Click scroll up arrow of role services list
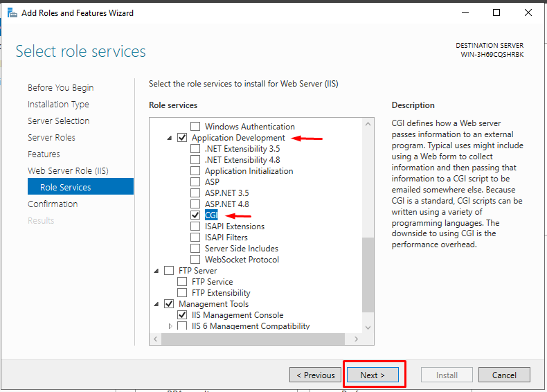Viewport: 547px width, 392px height. (368, 124)
